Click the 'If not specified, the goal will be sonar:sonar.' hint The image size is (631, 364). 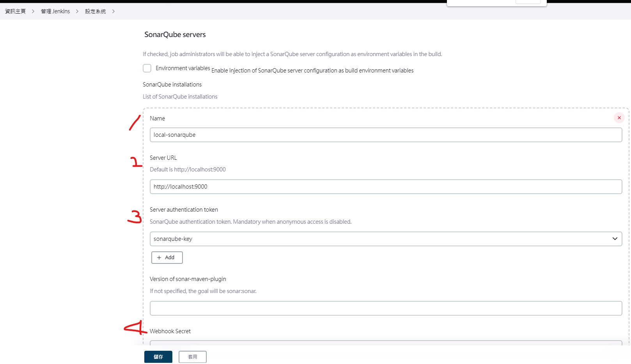point(203,291)
